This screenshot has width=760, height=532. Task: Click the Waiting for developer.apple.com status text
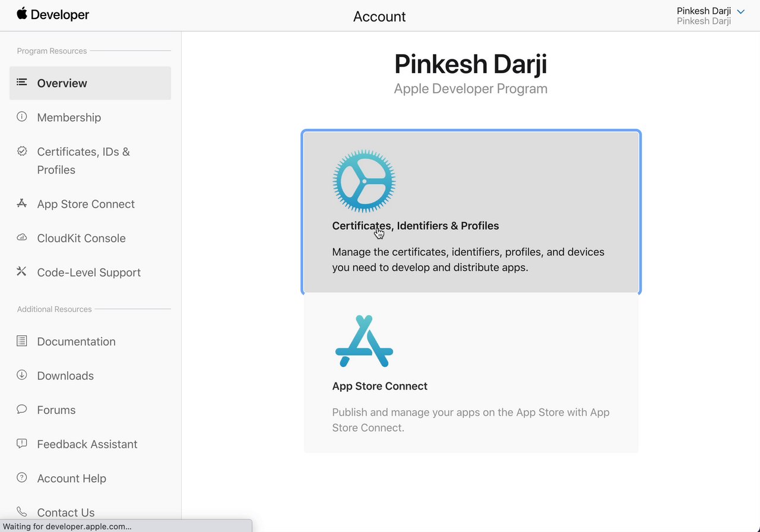pos(67,526)
